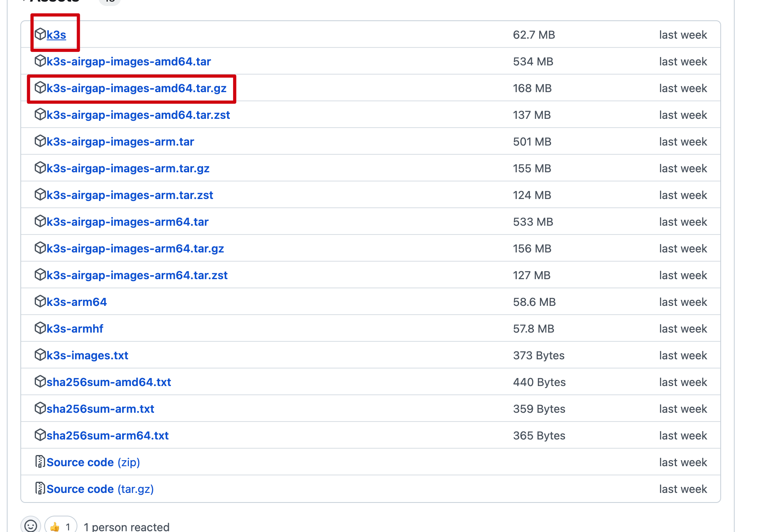
Task: Click 'last week' in k3s-images.txt row
Action: click(x=683, y=355)
